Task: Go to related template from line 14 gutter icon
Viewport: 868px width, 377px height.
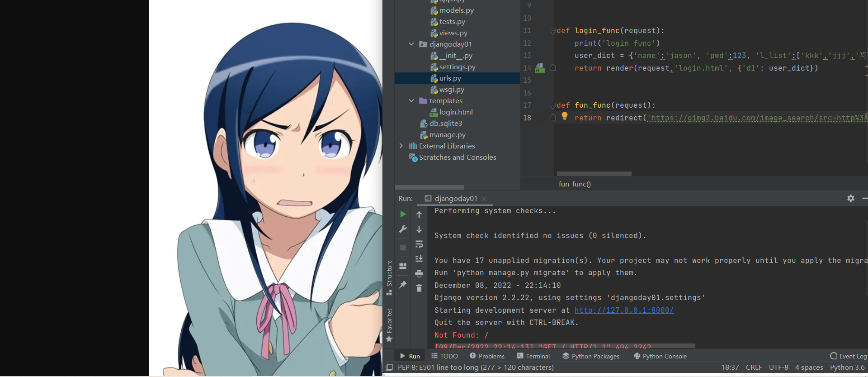Action: coord(540,68)
